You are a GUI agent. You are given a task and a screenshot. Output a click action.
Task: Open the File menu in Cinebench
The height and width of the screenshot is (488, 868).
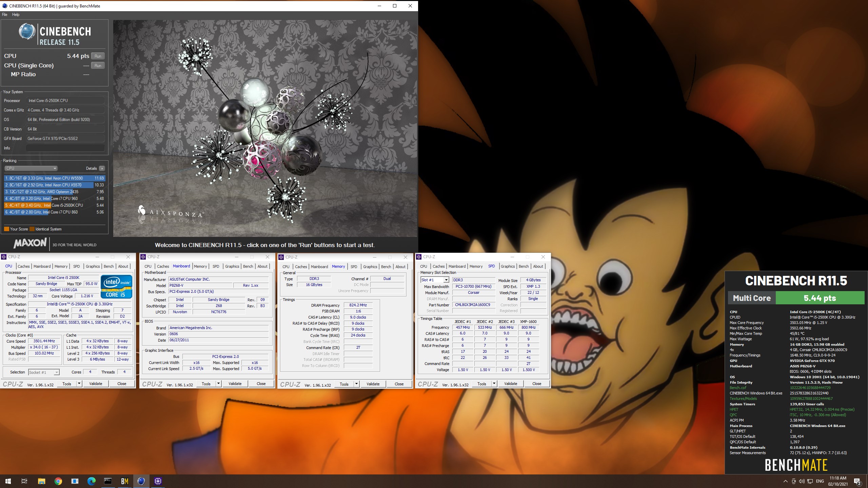[x=5, y=15]
